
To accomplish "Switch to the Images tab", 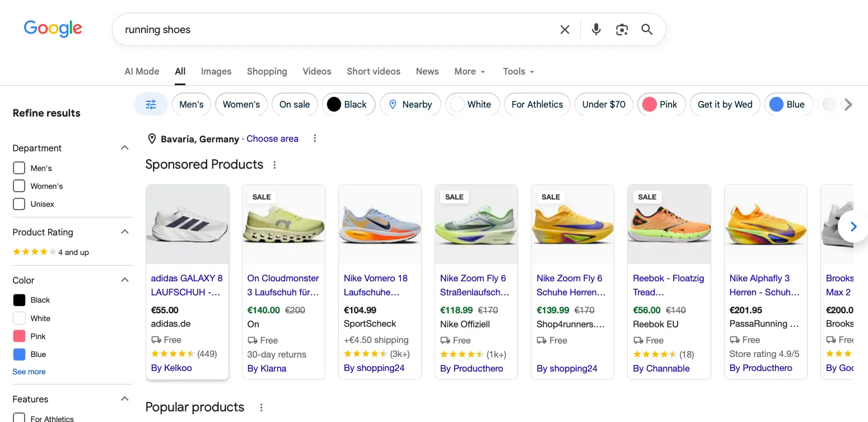I will coord(216,71).
